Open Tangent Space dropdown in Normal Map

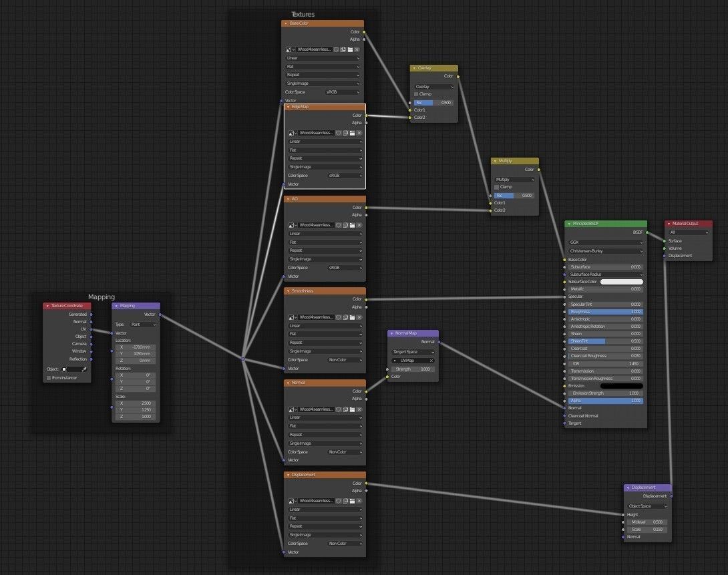(413, 352)
